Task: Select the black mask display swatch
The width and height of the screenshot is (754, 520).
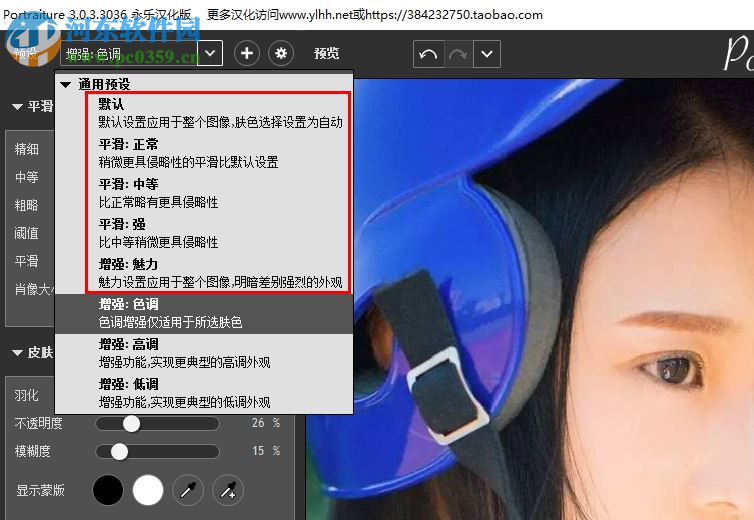Action: point(108,490)
